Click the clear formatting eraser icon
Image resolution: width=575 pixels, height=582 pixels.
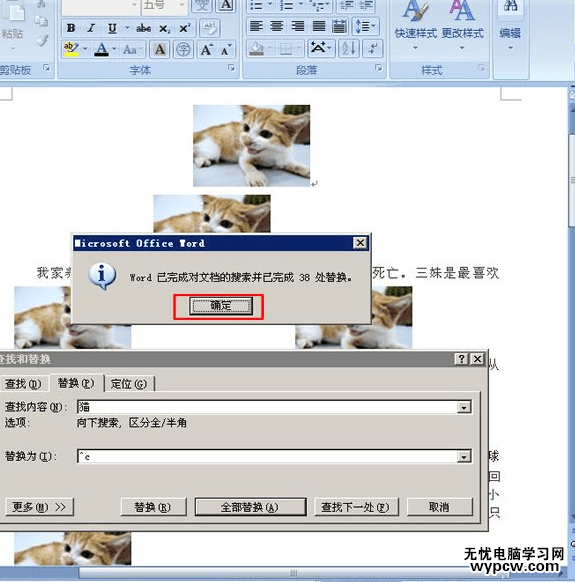tap(210, 28)
